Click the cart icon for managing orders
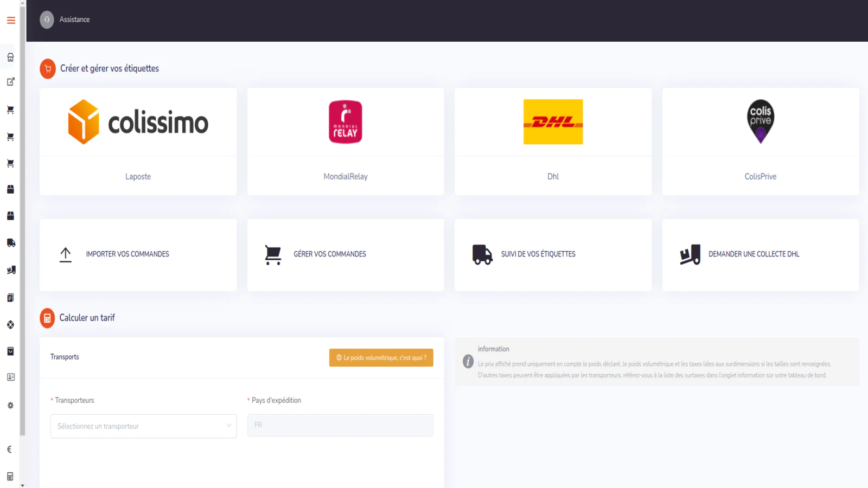 coord(273,255)
